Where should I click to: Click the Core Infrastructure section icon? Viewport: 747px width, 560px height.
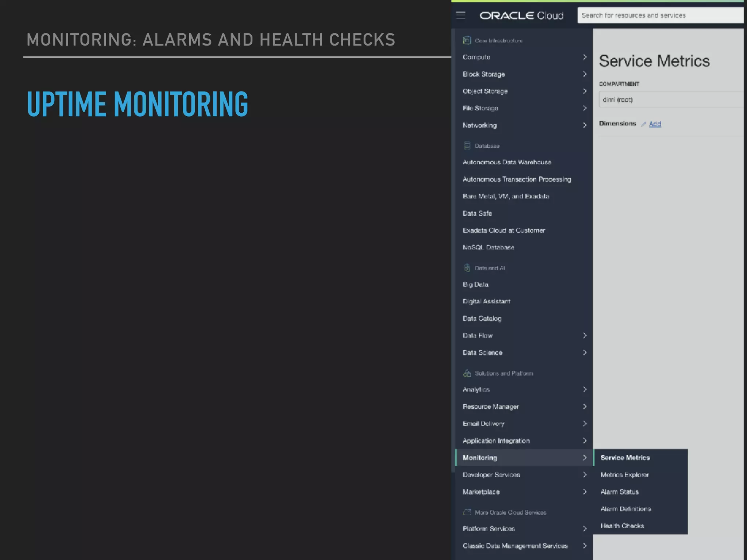point(467,40)
